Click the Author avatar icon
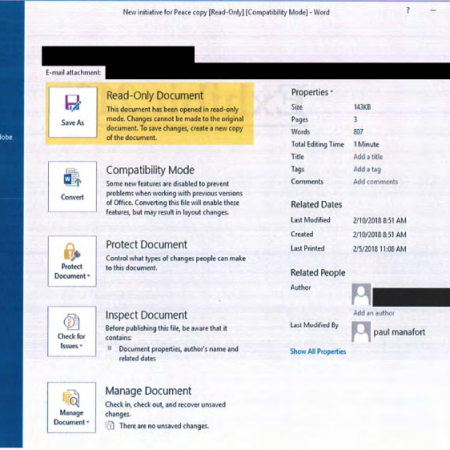This screenshot has height=450, width=450. tap(361, 294)
